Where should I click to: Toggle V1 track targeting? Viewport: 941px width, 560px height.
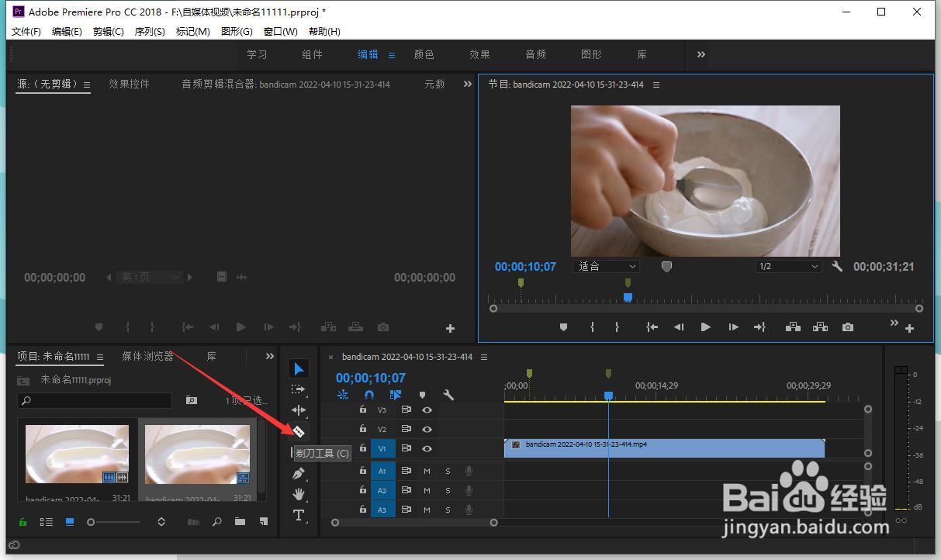coord(382,448)
